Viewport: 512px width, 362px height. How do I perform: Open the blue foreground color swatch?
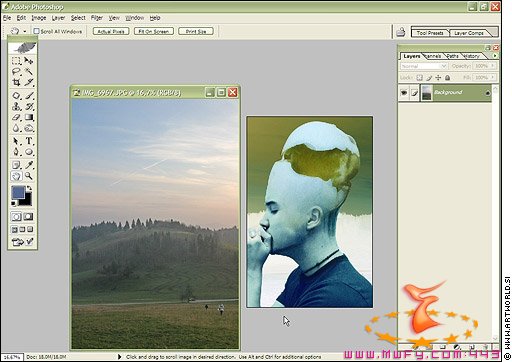tap(18, 192)
